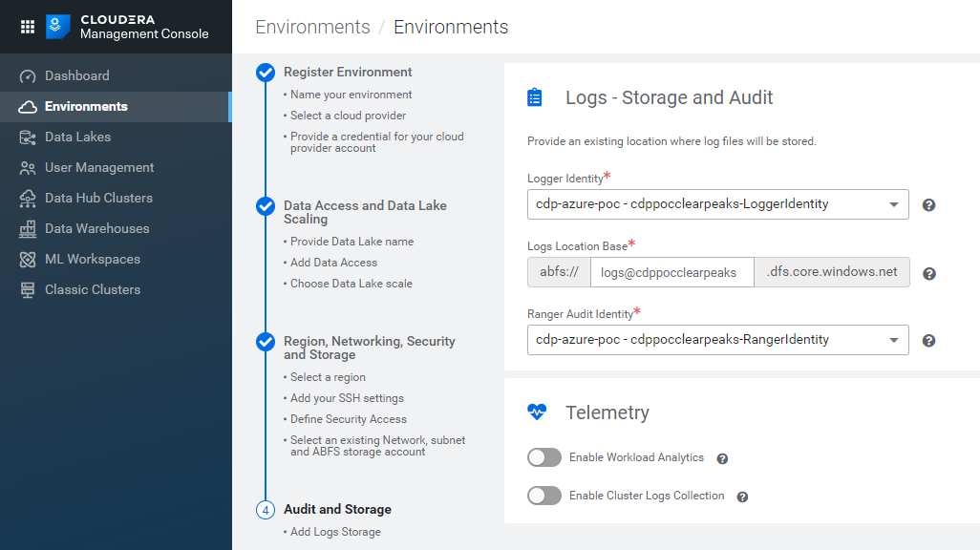This screenshot has width=980, height=550.
Task: Click 'Select an existing Network, subnet' substep
Action: [377, 446]
